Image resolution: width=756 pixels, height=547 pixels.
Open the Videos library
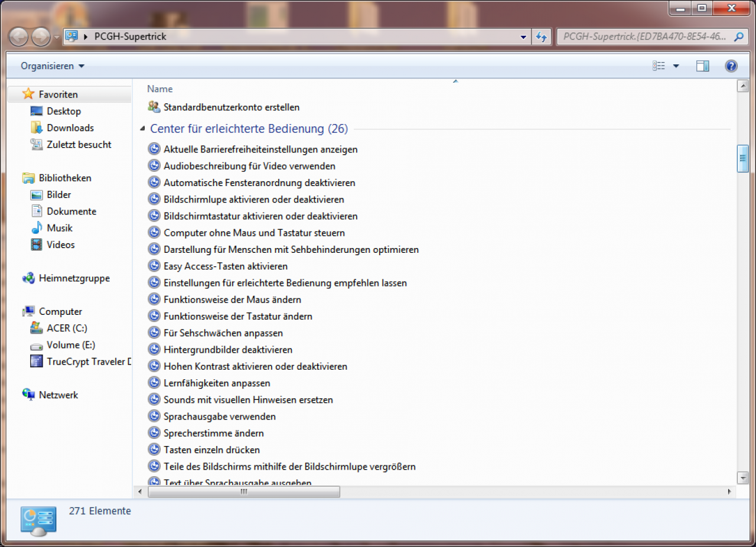[x=61, y=245]
